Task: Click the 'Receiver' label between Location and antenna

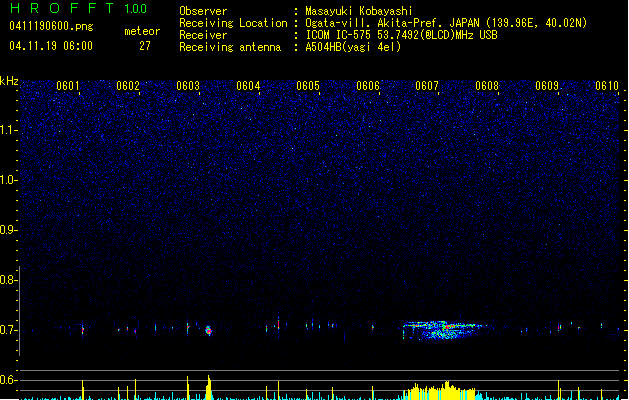Action: coord(203,35)
